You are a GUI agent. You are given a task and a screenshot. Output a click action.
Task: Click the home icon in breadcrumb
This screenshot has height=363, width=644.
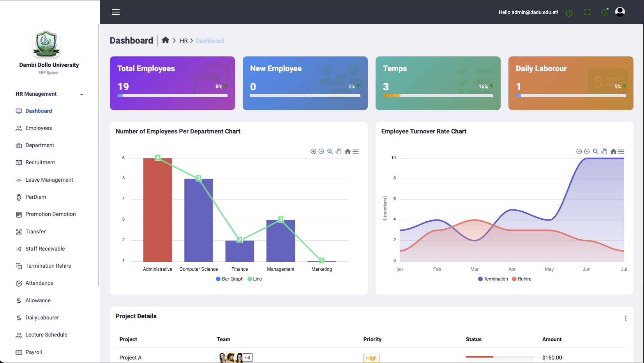click(x=166, y=40)
